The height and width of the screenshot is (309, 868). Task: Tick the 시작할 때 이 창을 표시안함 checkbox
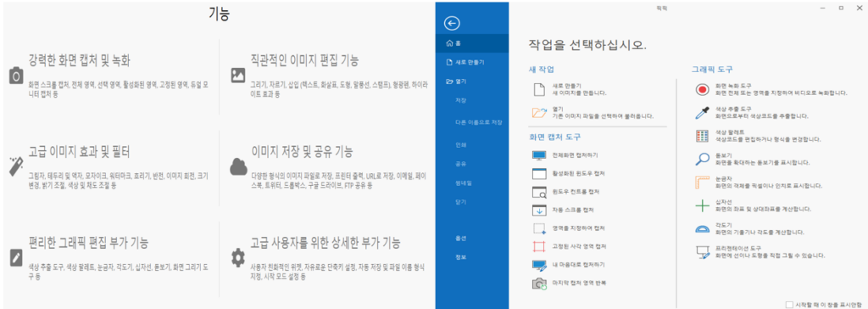(x=789, y=304)
